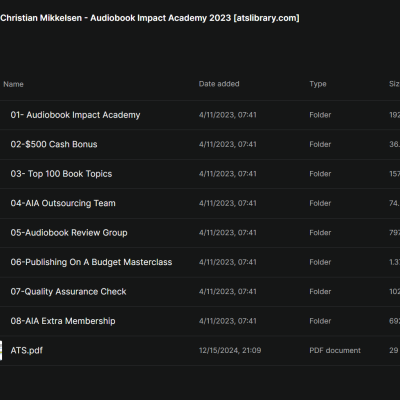The height and width of the screenshot is (400, 400).
Task: Open folder 04-AIA Outsourcing Team
Action: pos(63,203)
